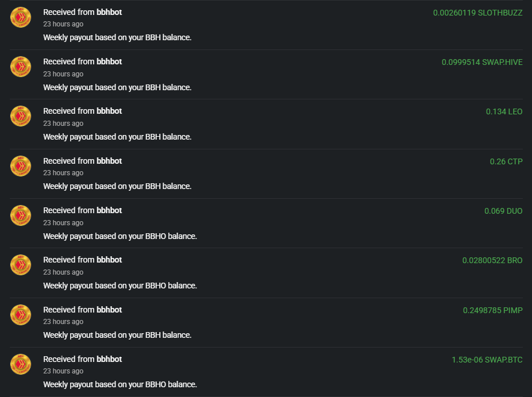Click the 0.2498785 PIMP amount

coord(492,310)
